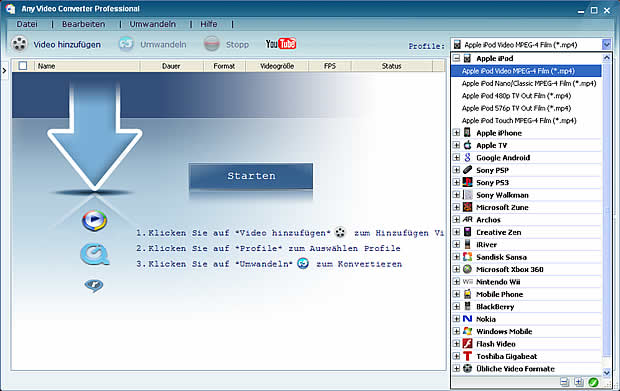The width and height of the screenshot is (620, 391).
Task: Expand the Apple iPhone group
Action: (x=456, y=133)
